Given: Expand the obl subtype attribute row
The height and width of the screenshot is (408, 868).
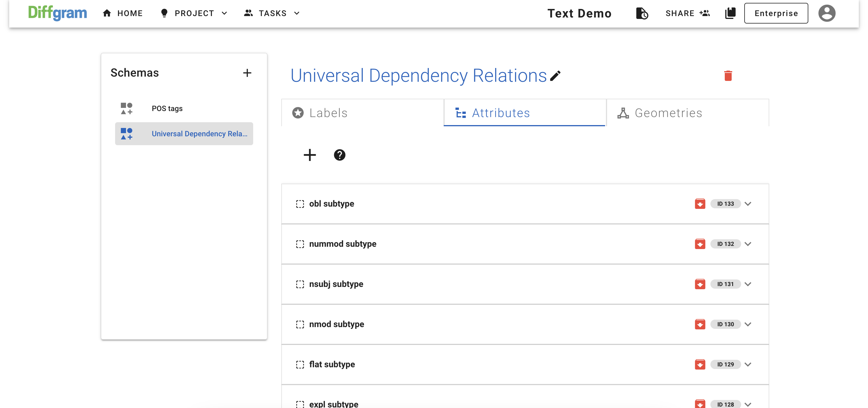Looking at the screenshot, I should pyautogui.click(x=748, y=204).
